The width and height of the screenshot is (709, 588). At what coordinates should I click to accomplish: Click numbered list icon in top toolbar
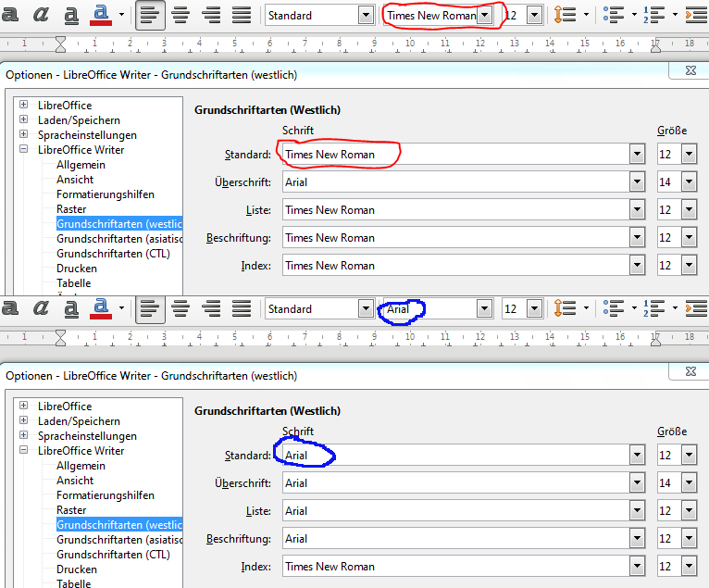tap(653, 16)
